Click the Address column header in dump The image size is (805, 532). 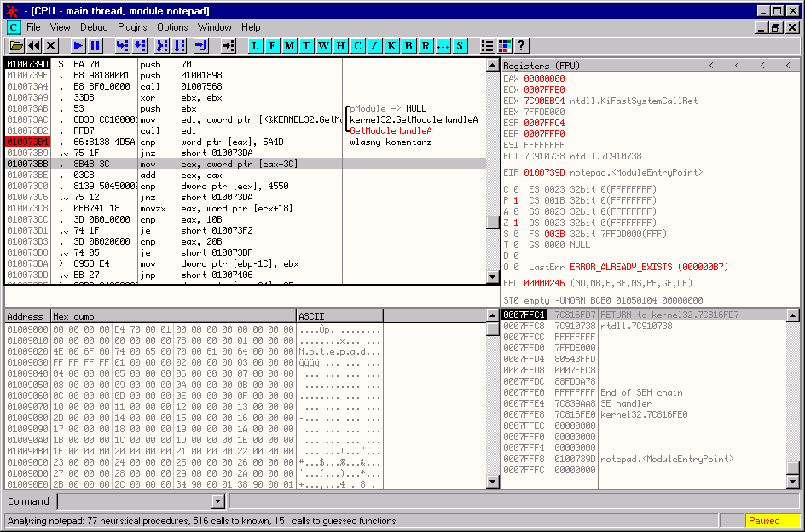pyautogui.click(x=28, y=316)
